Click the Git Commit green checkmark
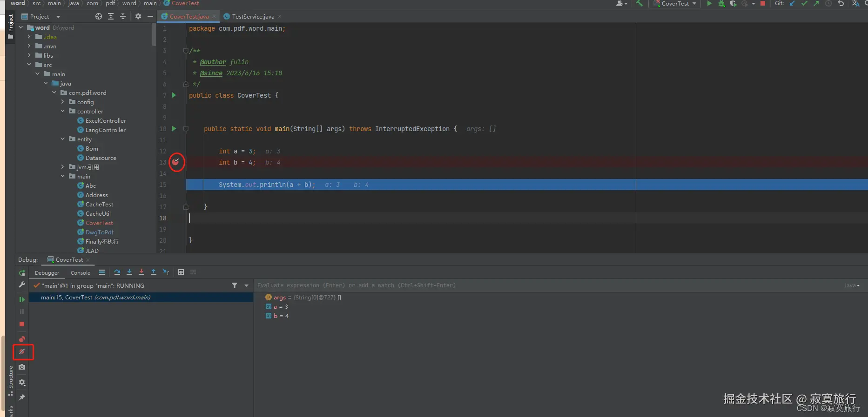The height and width of the screenshot is (417, 868). (x=804, y=3)
